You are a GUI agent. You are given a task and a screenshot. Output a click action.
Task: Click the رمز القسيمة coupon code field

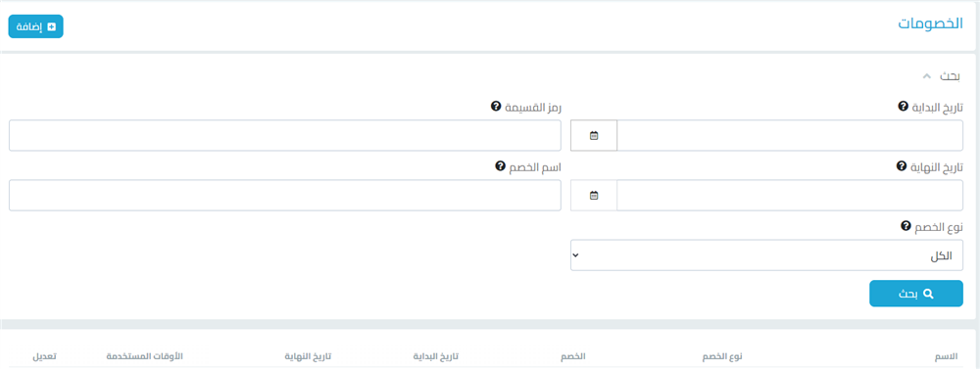point(285,135)
